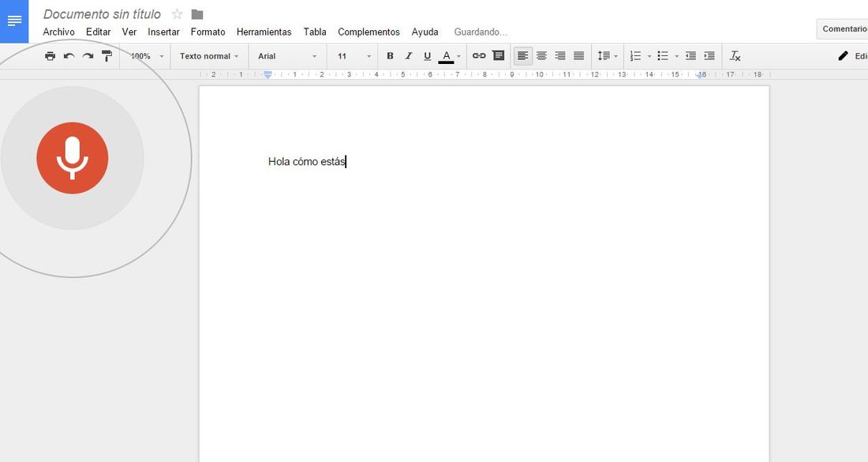The image size is (868, 462).
Task: Expand bulleted list options arrow
Action: click(676, 57)
